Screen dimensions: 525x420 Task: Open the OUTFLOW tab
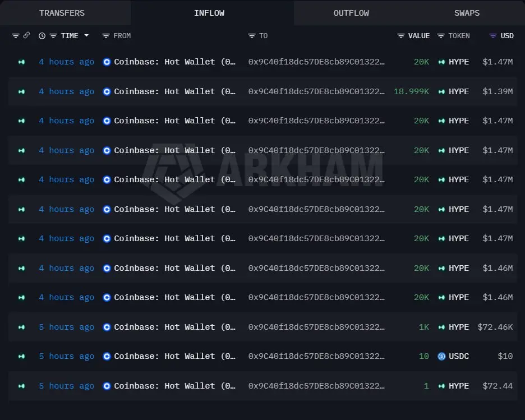click(351, 13)
